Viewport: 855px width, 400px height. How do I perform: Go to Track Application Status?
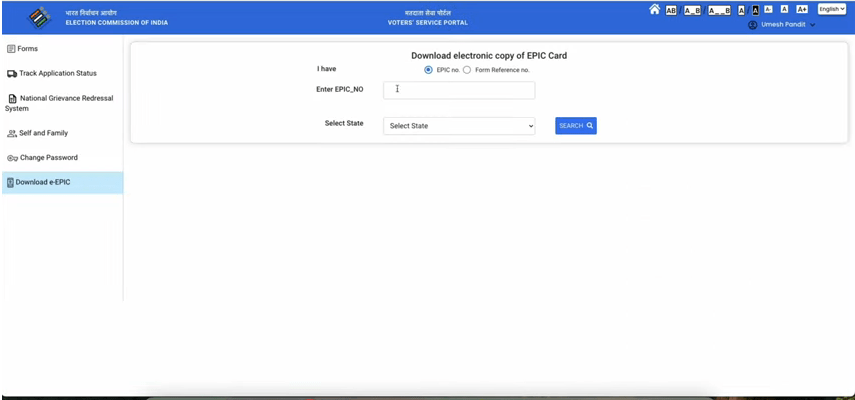(57, 74)
